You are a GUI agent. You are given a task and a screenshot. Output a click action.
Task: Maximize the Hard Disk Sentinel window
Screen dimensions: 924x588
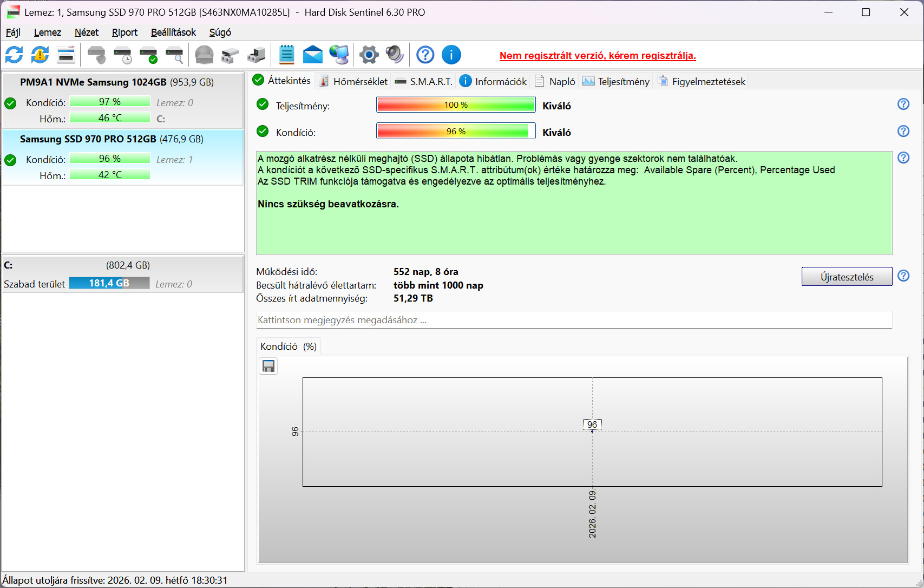pyautogui.click(x=866, y=12)
